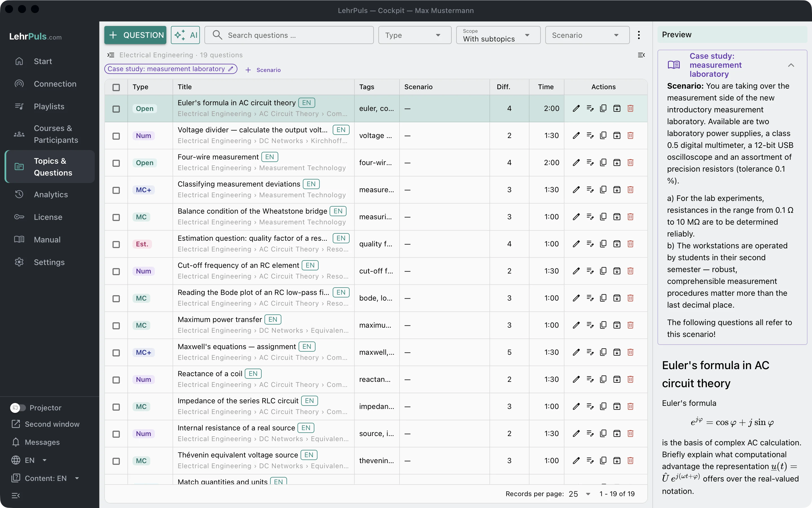Check the Voltage divider row checkbox
Viewport: 812px width, 508px height.
coord(116,136)
